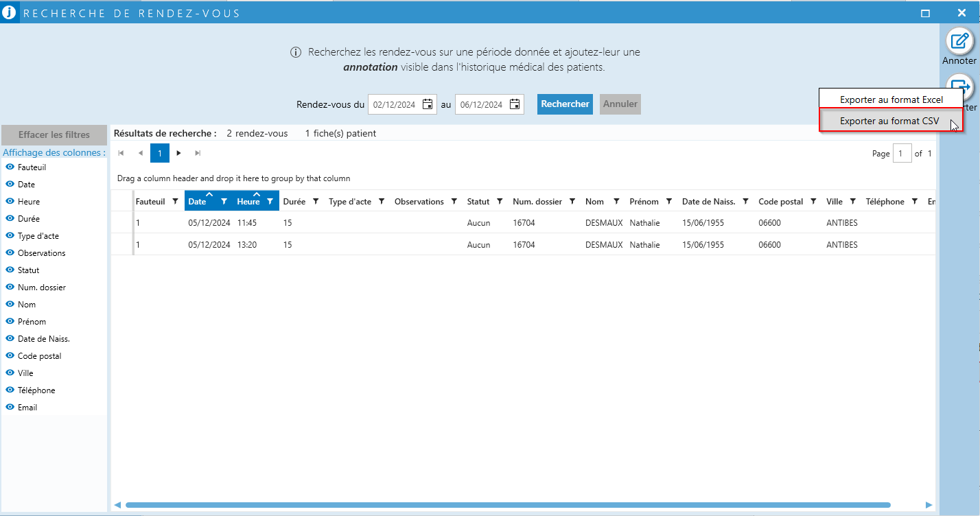980x516 pixels.
Task: Go to last page of results
Action: [198, 153]
